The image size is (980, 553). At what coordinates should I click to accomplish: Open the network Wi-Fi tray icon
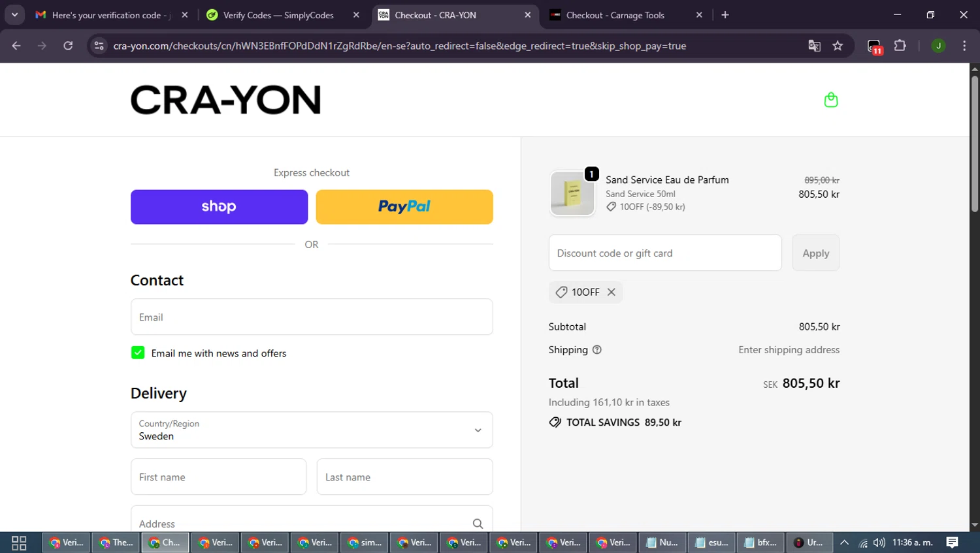pos(863,543)
